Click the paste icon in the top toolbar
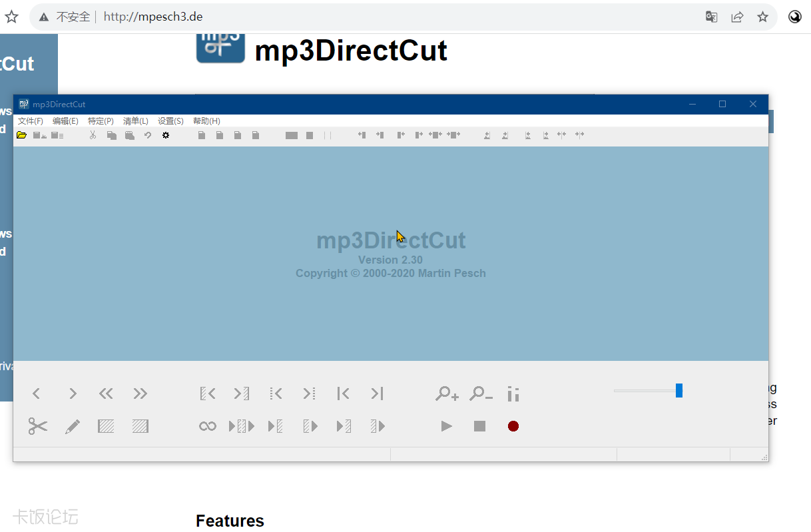This screenshot has height=532, width=811. click(130, 135)
